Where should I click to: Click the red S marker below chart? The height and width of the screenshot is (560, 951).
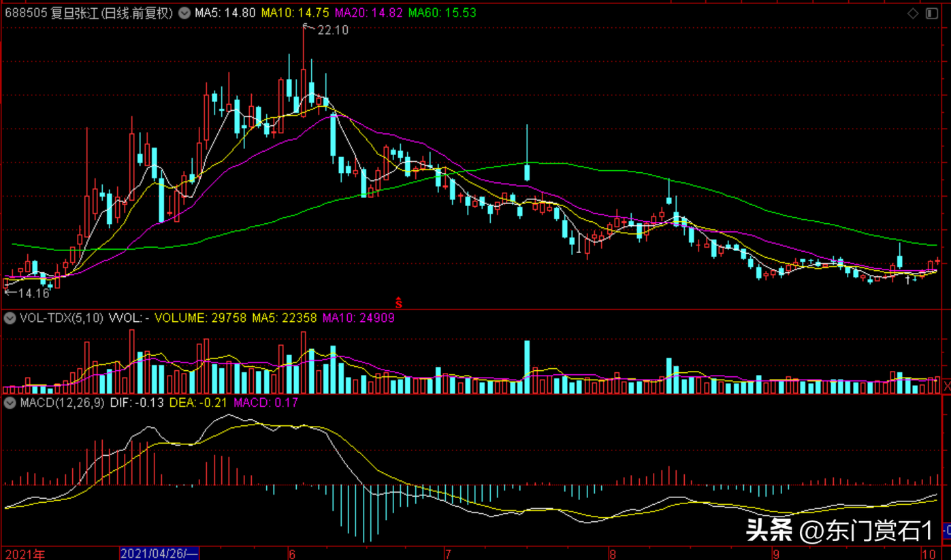click(x=400, y=301)
